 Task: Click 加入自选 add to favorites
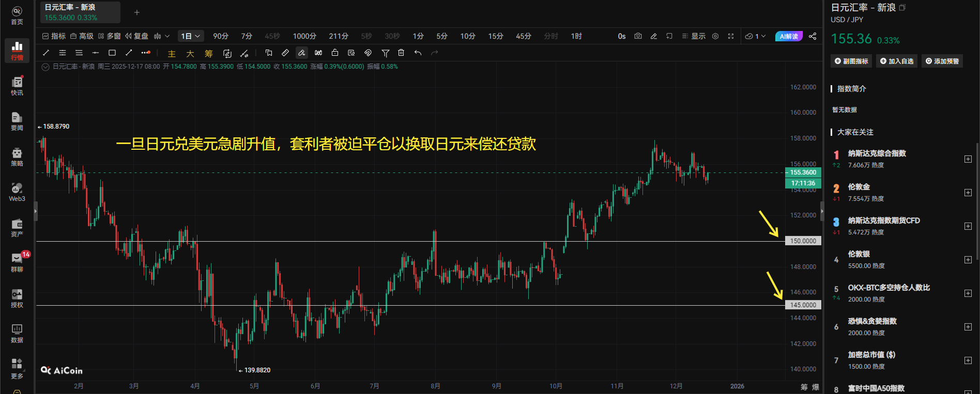point(897,61)
